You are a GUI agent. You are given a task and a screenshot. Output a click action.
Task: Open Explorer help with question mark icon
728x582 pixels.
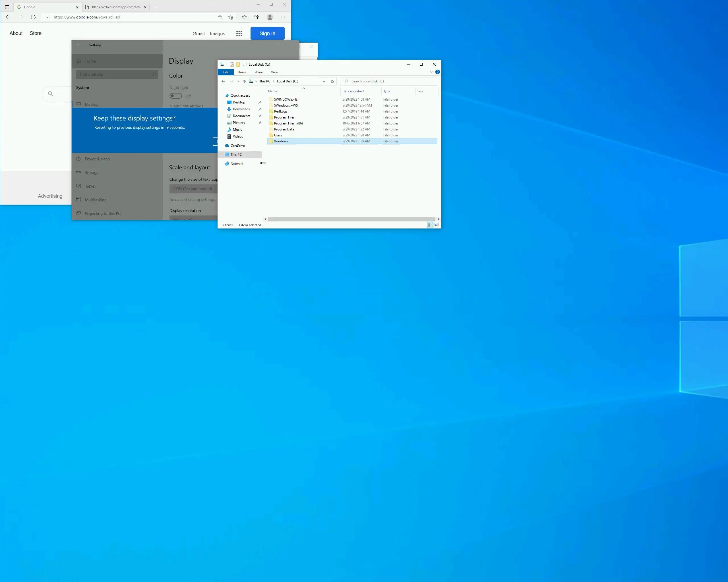coord(438,72)
